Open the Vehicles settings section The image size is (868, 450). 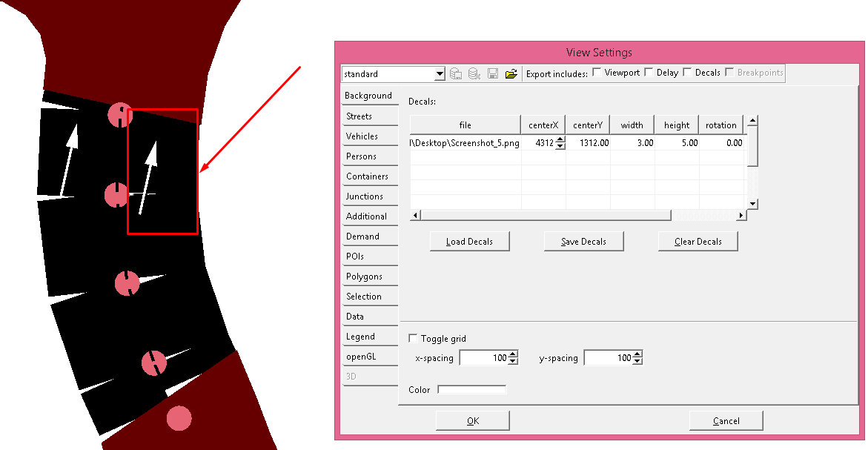pyautogui.click(x=369, y=136)
